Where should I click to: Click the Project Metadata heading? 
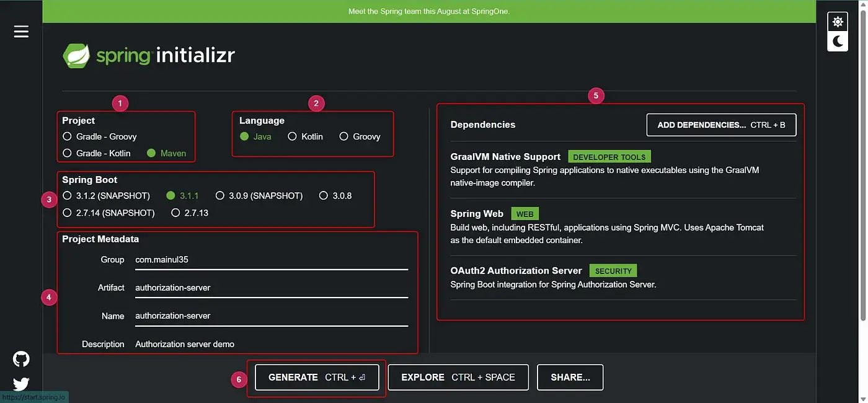click(100, 239)
